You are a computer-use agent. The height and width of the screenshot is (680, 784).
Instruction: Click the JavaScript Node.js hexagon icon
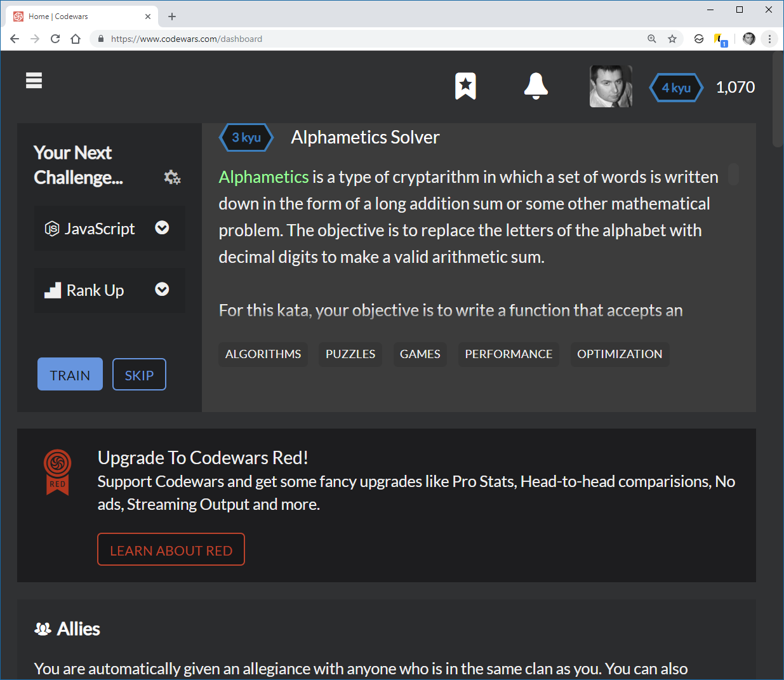pos(52,229)
